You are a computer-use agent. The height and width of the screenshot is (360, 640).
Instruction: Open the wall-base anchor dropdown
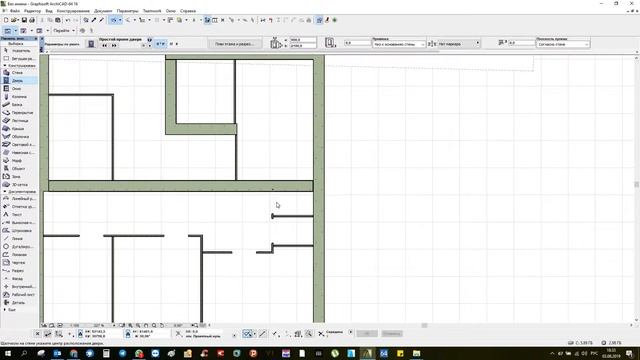pos(399,44)
